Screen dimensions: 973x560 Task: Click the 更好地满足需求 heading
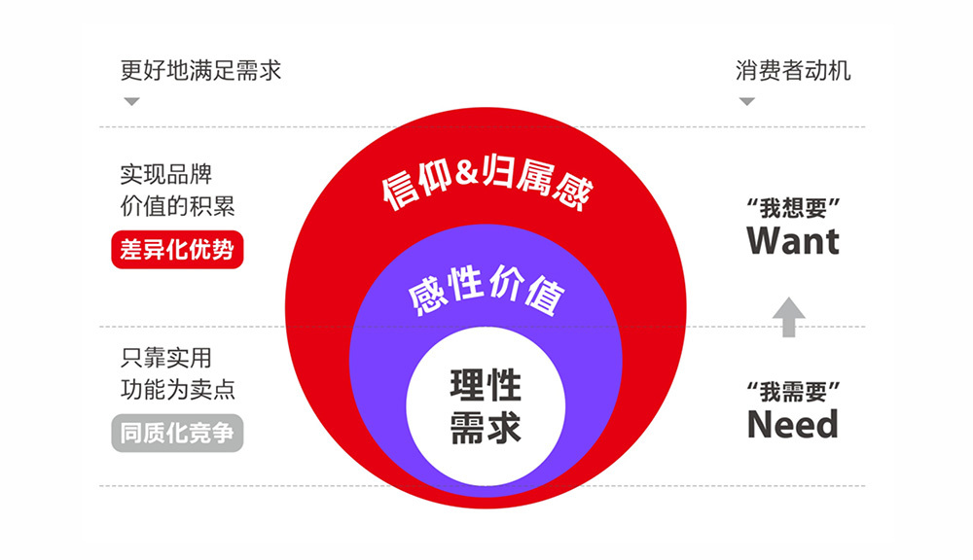point(200,71)
